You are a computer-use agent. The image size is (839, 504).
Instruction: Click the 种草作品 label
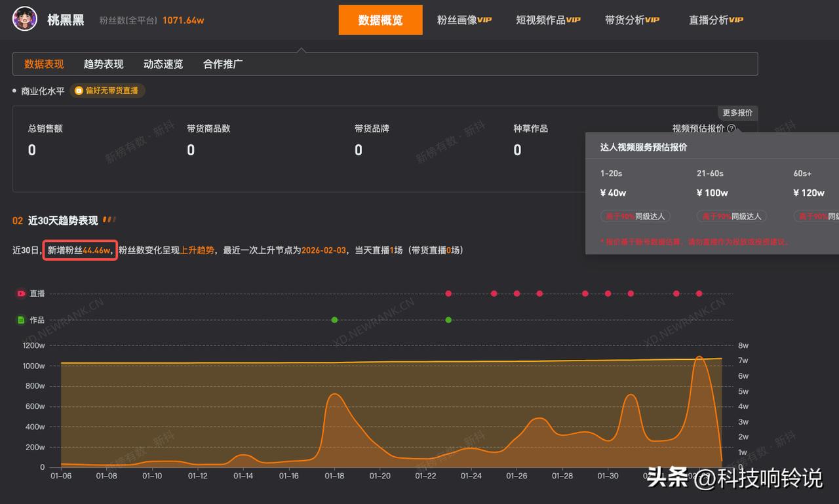(530, 128)
